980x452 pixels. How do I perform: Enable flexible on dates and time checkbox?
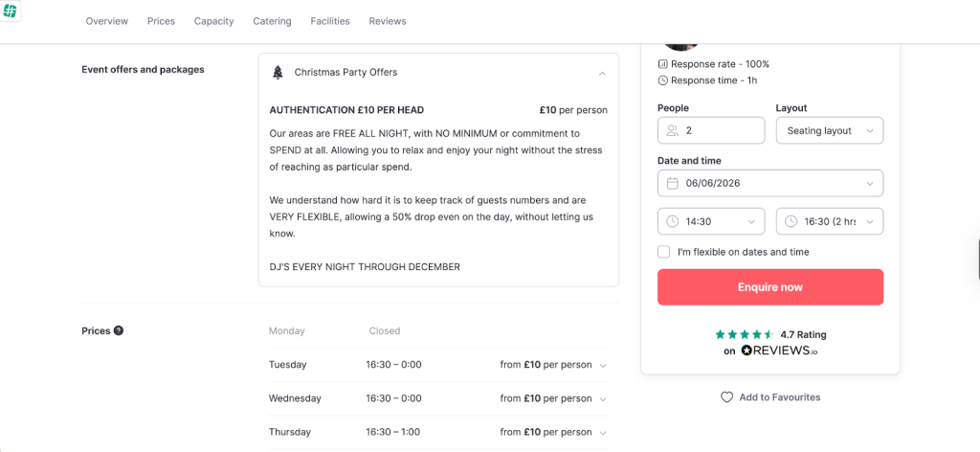click(663, 252)
